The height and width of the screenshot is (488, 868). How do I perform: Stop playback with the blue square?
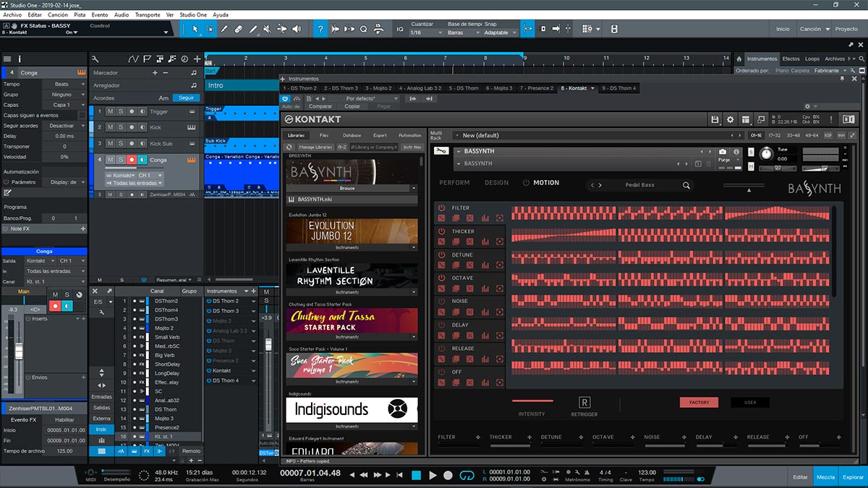[x=416, y=475]
